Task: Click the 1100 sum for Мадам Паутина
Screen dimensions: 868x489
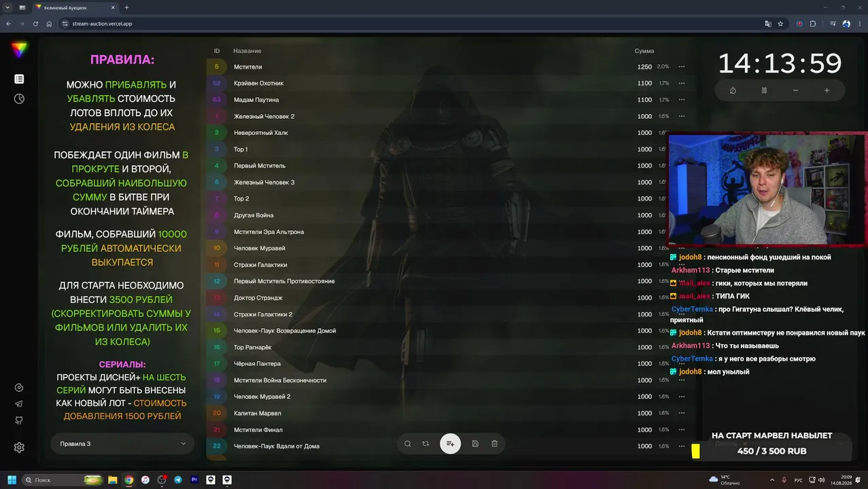Action: click(x=644, y=100)
